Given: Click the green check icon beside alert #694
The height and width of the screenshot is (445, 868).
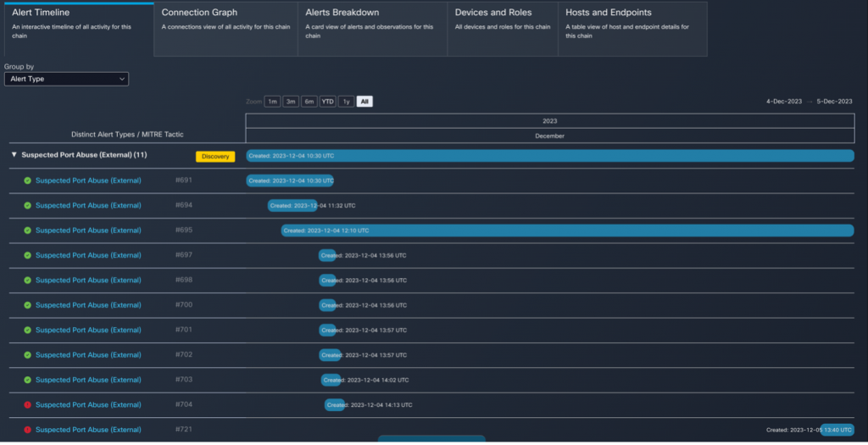Looking at the screenshot, I should click(27, 205).
